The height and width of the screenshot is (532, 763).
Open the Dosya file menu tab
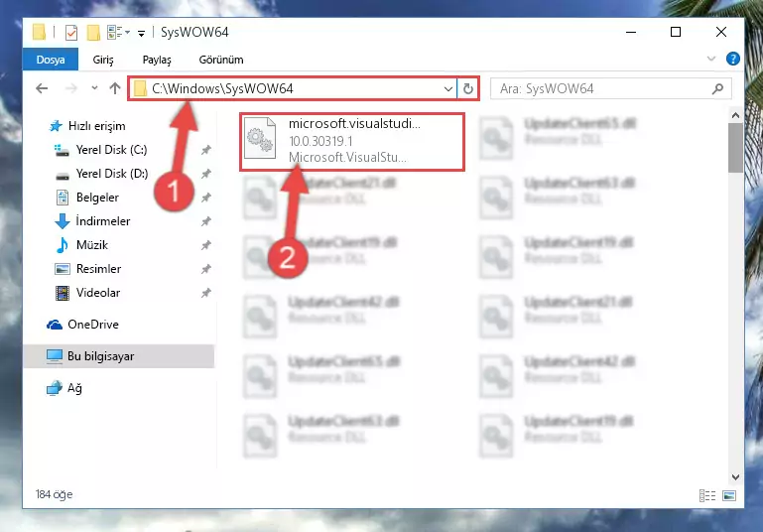[x=51, y=60]
